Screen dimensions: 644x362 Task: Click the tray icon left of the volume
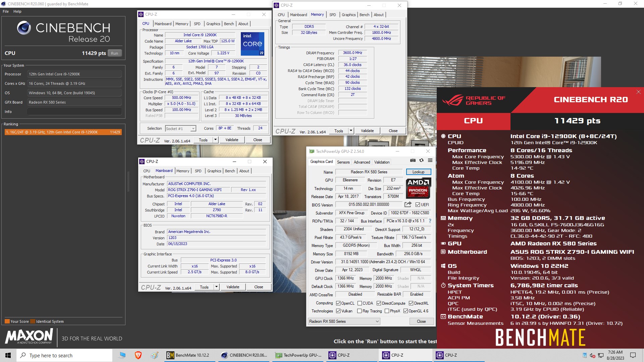[585, 356]
